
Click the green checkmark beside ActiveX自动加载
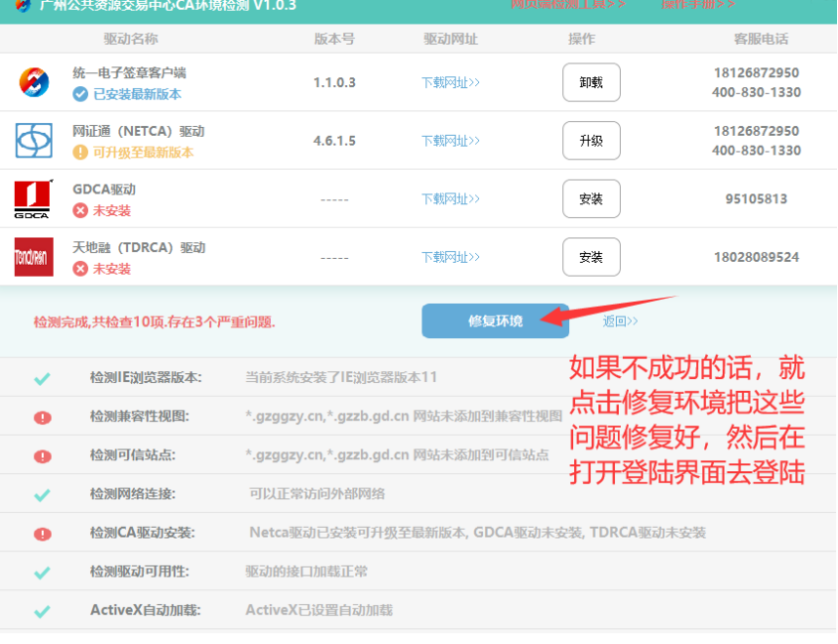(x=42, y=611)
